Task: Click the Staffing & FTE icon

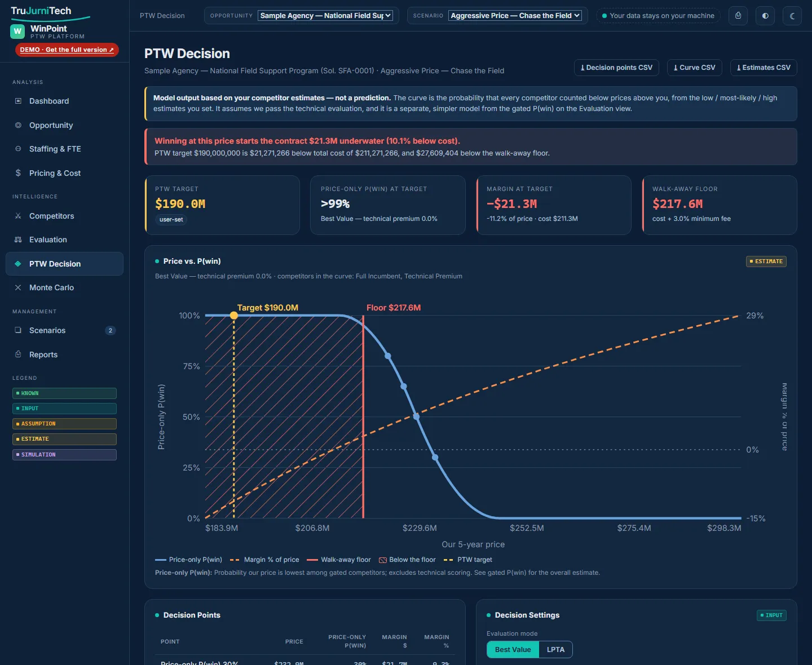Action: [x=18, y=149]
